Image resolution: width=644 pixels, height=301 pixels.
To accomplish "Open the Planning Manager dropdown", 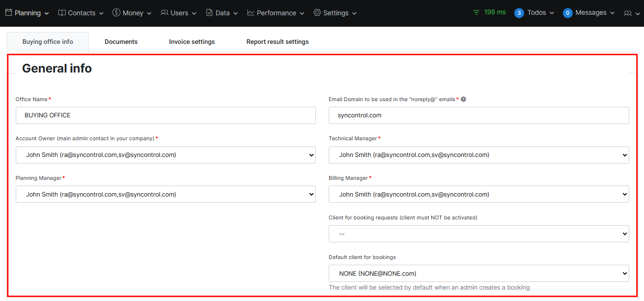I will pyautogui.click(x=166, y=195).
